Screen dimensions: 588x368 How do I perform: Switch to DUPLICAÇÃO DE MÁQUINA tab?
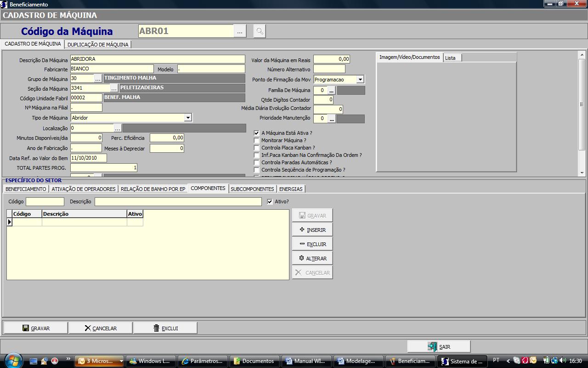coord(98,45)
